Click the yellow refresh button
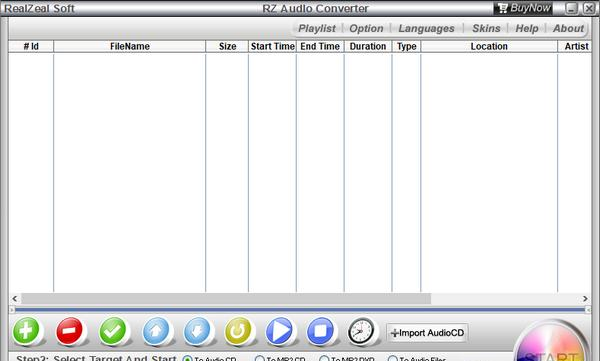600x361 pixels. 238,330
